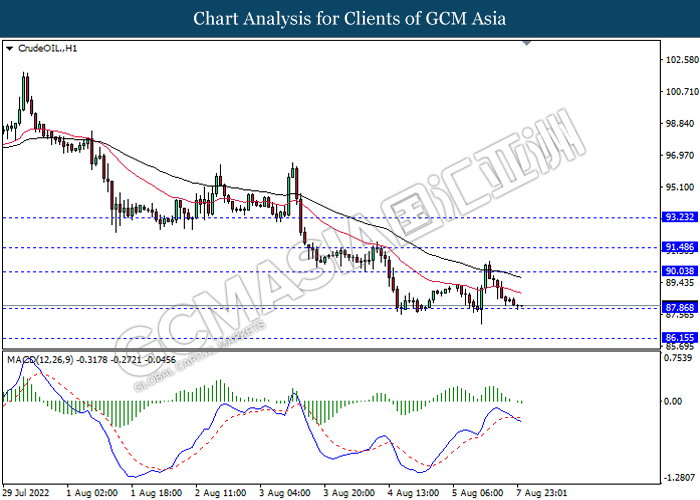Click the Chart Analysis for Clients header title
Viewport: 700px width, 500px height.
(350, 19)
